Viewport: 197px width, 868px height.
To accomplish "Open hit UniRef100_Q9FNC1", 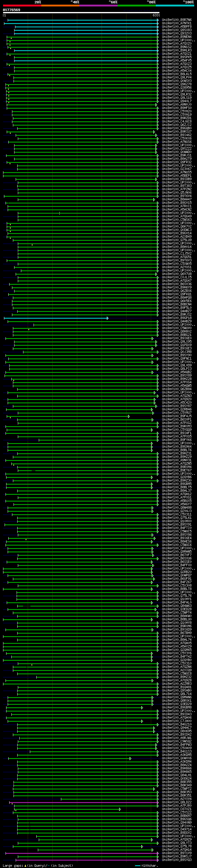I will (x=176, y=358).
